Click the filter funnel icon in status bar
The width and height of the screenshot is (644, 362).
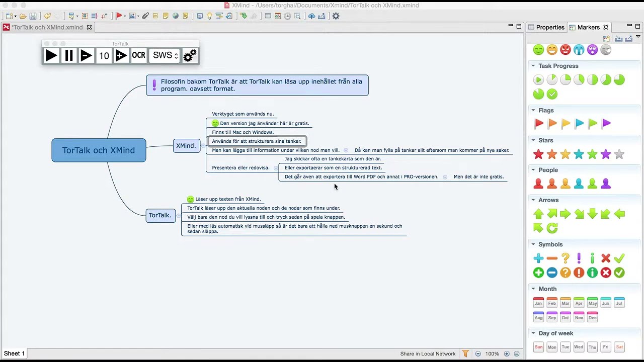(x=465, y=353)
